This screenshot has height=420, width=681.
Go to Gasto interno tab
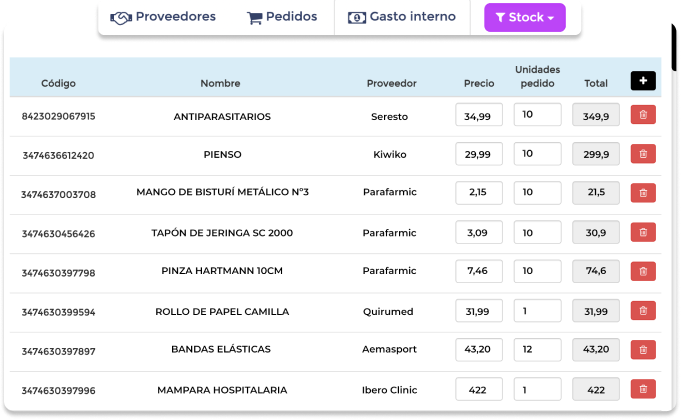(402, 17)
